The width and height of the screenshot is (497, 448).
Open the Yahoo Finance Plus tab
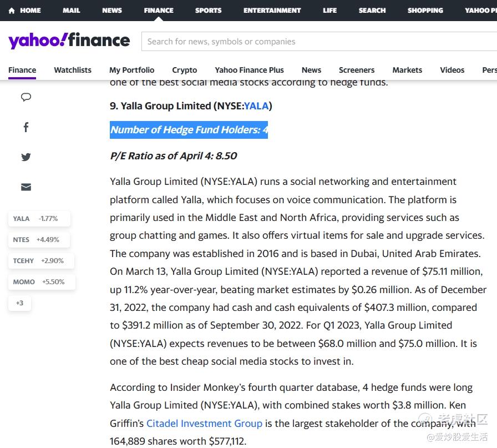tap(249, 70)
